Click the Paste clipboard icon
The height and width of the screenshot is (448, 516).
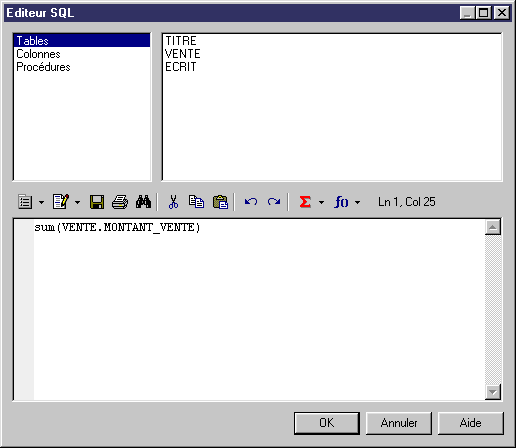click(x=220, y=202)
